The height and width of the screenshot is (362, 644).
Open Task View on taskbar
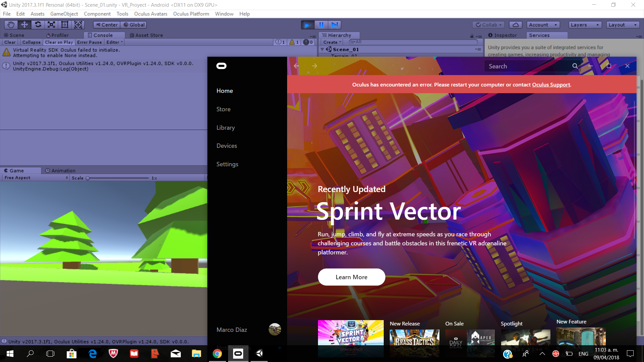point(50,354)
